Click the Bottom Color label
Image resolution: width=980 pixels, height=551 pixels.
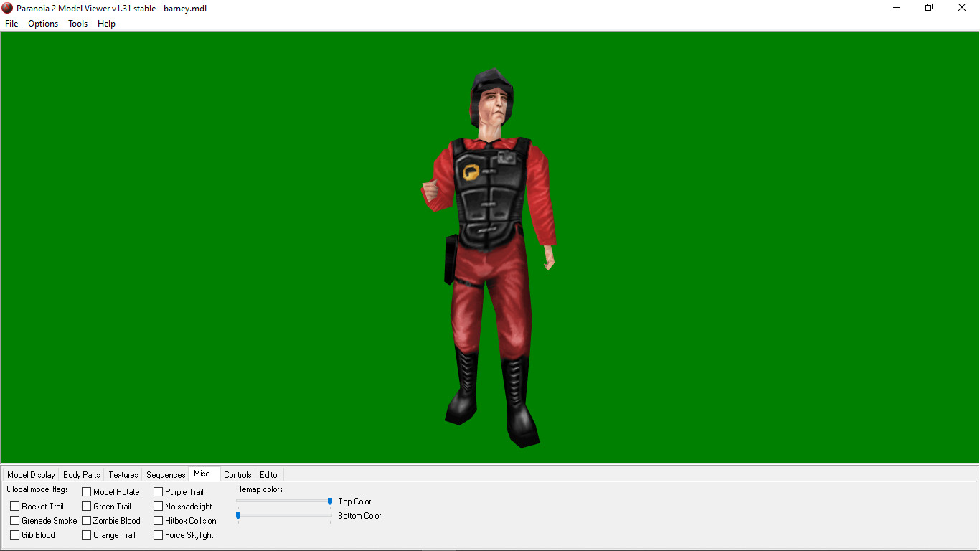point(359,516)
